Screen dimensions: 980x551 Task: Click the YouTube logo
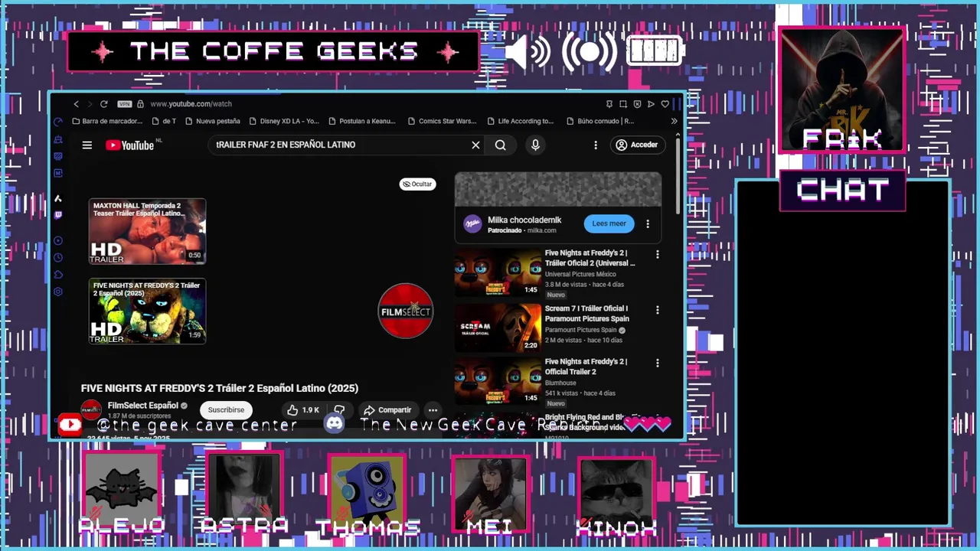(130, 145)
